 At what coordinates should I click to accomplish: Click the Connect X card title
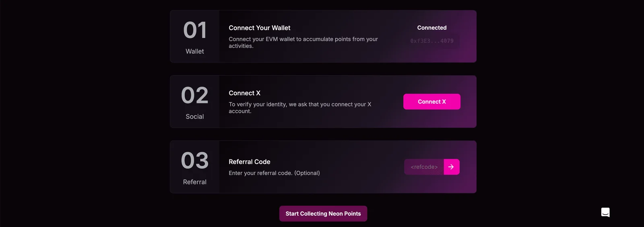245,93
